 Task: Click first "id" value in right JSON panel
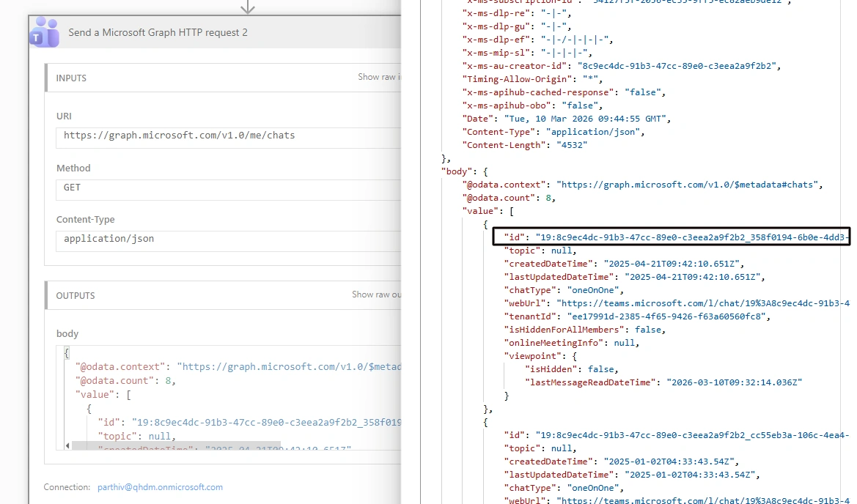[x=692, y=237]
